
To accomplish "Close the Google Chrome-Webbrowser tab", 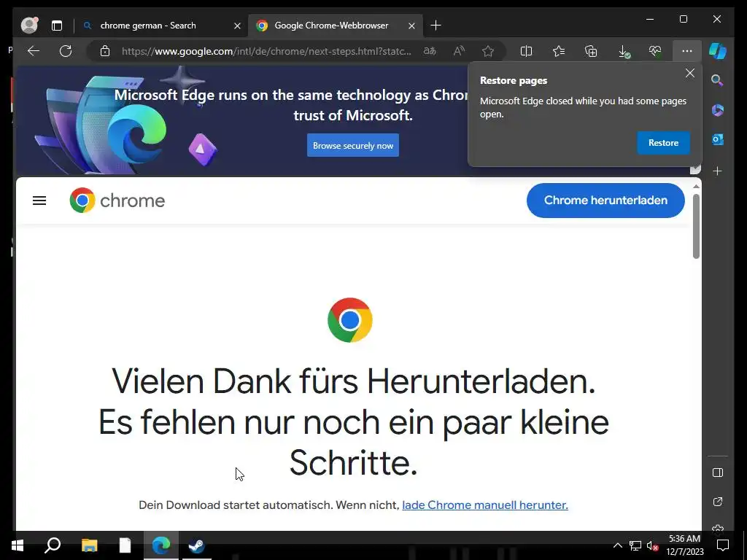I will (x=411, y=26).
